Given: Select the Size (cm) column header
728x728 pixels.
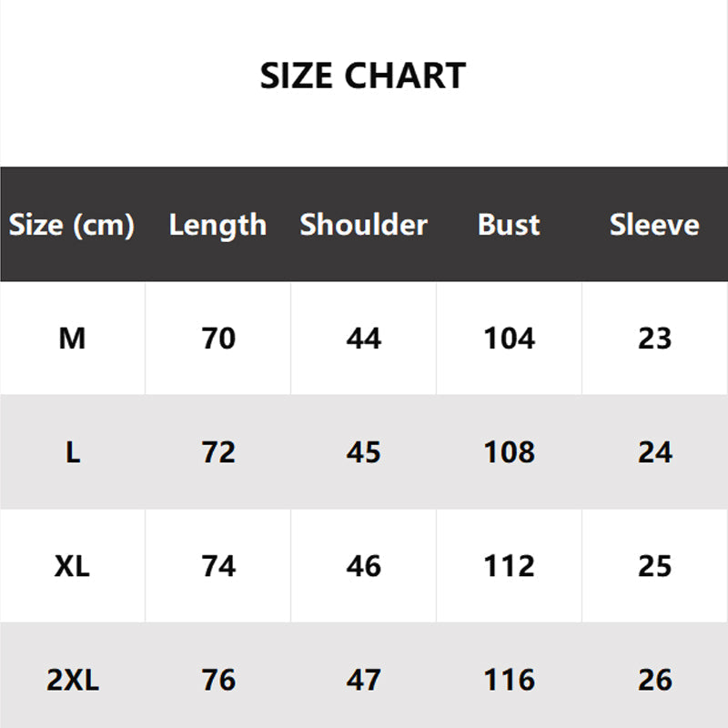Looking at the screenshot, I should click(x=72, y=225).
